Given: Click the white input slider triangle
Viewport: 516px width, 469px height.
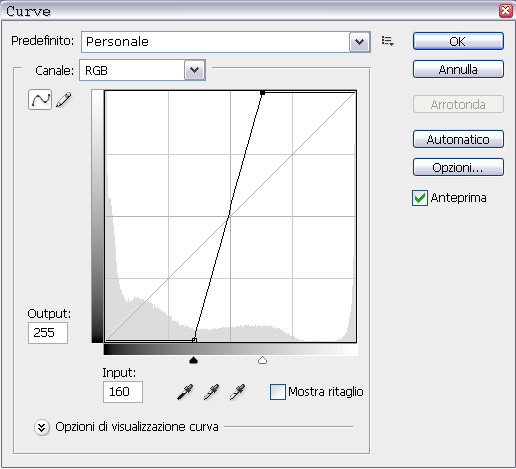Looking at the screenshot, I should 262,360.
